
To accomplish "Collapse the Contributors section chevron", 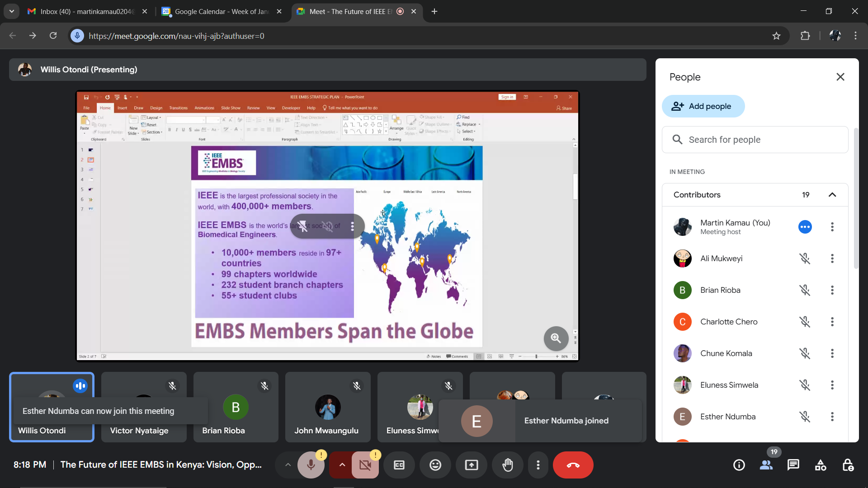I will (x=832, y=195).
